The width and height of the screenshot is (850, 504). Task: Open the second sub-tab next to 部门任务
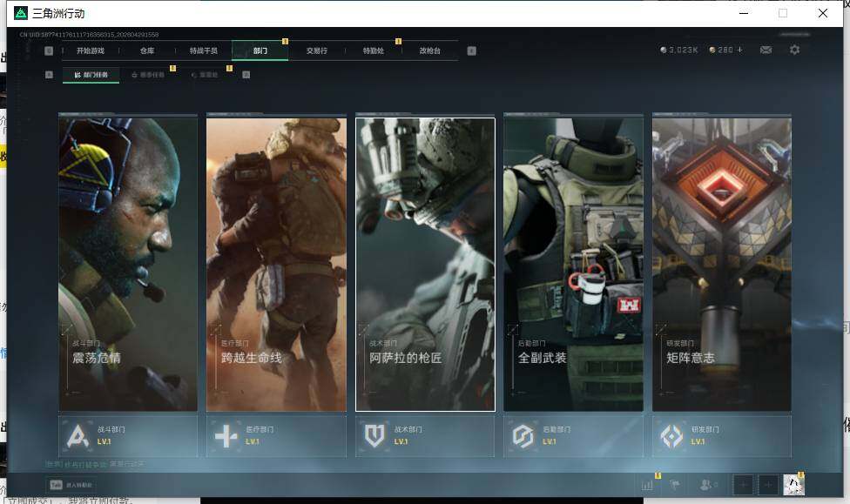[148, 75]
